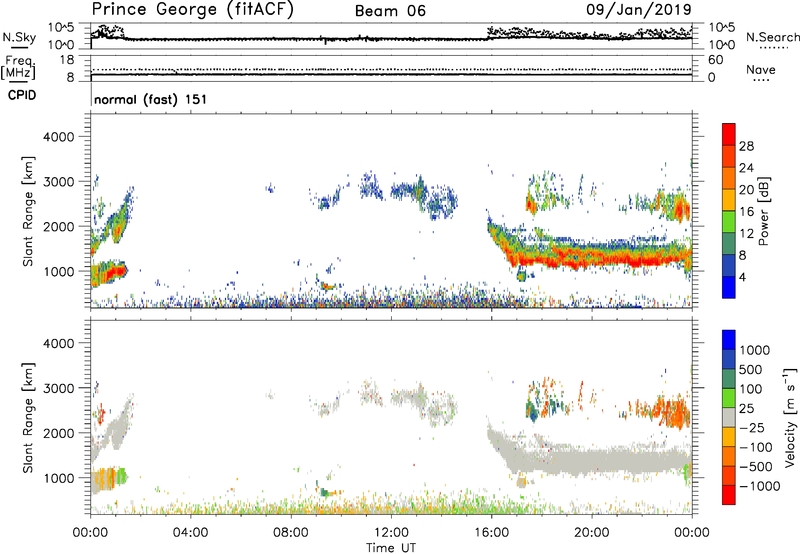Click the '08:00' time tick label

tap(291, 533)
